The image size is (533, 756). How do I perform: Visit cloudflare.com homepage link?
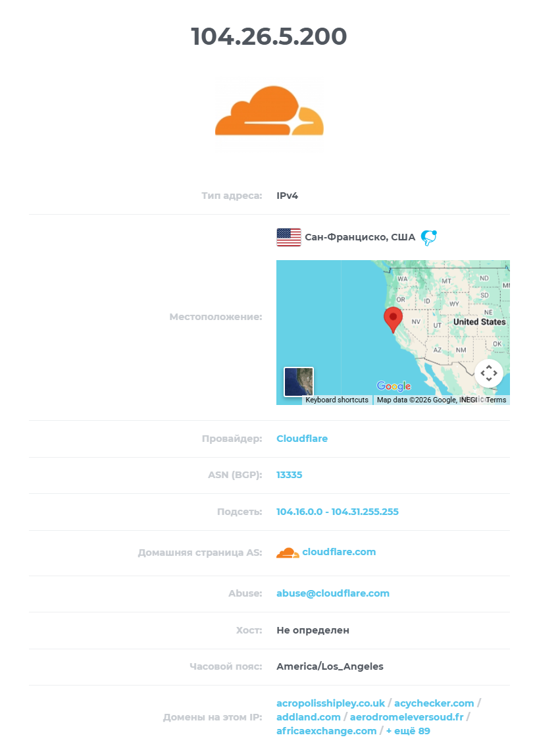tap(339, 552)
